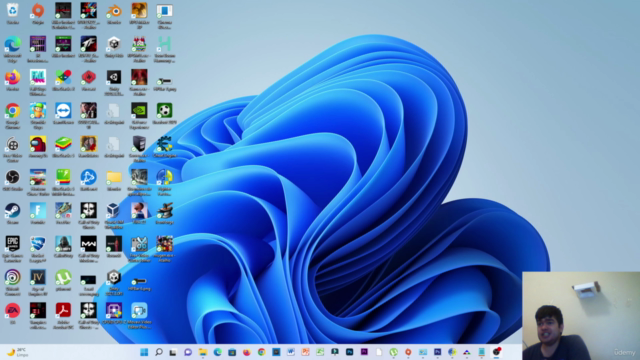Select the Origin desktop shortcut
The height and width of the screenshot is (360, 640).
[38, 14]
